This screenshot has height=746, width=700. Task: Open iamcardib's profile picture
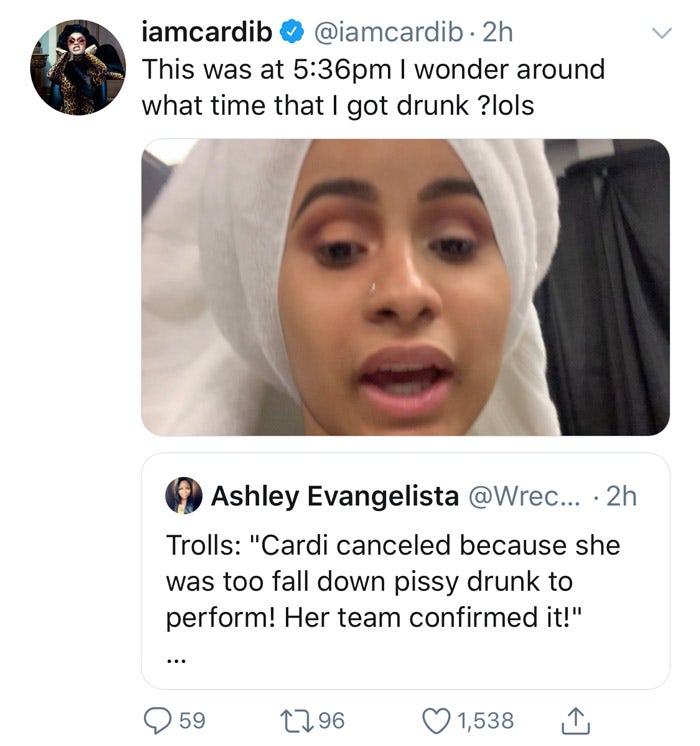click(x=78, y=67)
